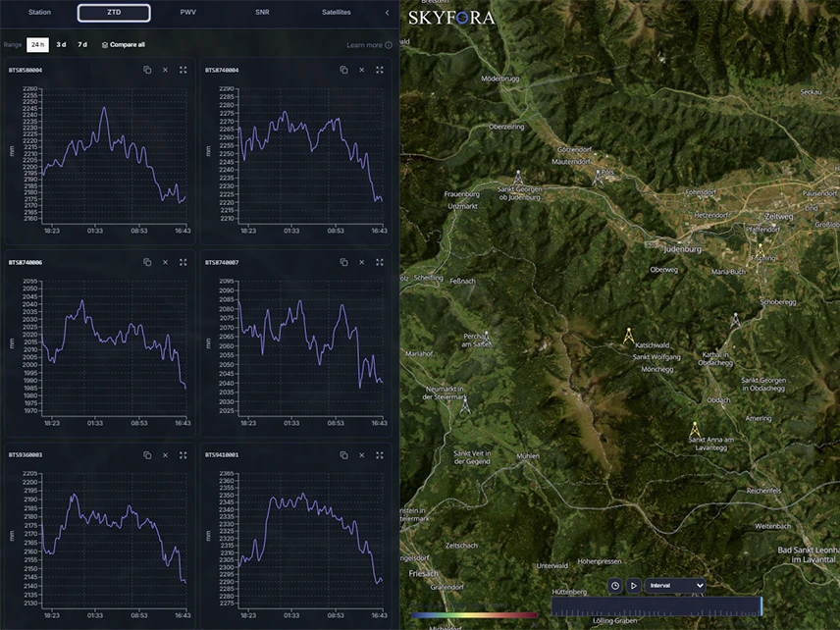This screenshot has width=840, height=630.
Task: Click on the bottom timeline bar
Action: click(x=656, y=606)
